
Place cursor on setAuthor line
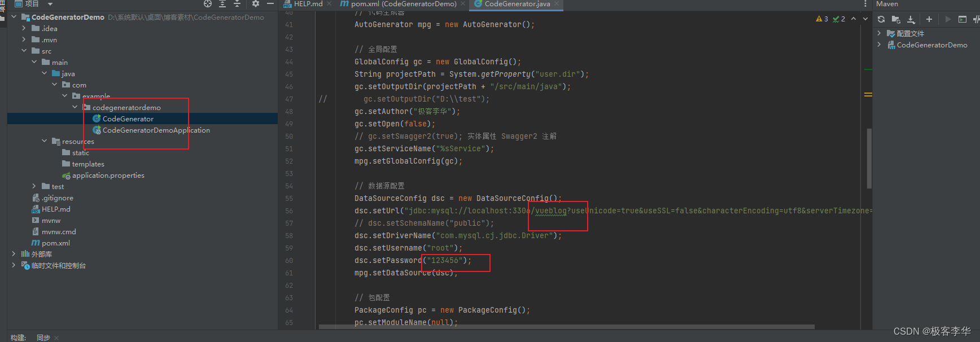point(407,111)
